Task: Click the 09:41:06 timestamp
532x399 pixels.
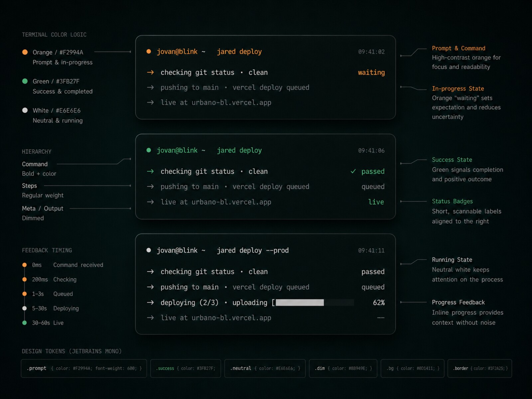Action: pos(371,151)
